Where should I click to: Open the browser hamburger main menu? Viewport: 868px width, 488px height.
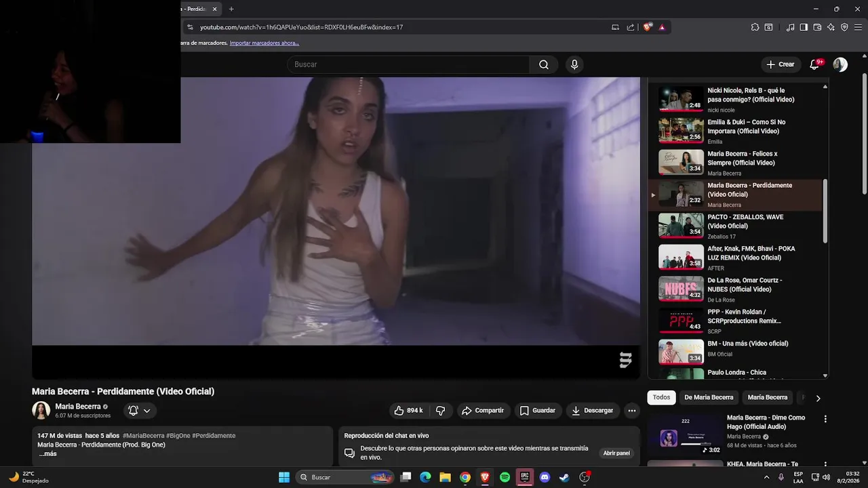click(x=858, y=27)
